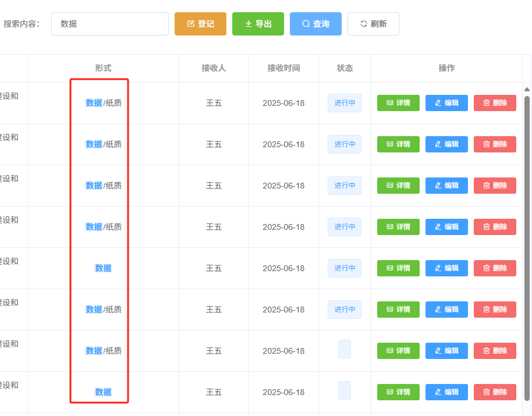Click 删除 for the 数据-only row with 进行中 status
The width and height of the screenshot is (532, 416).
[x=495, y=268]
